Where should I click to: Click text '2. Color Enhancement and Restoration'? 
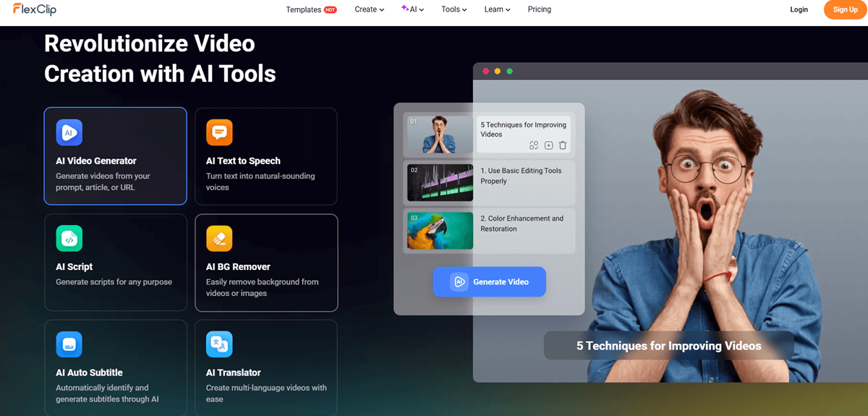click(x=522, y=224)
